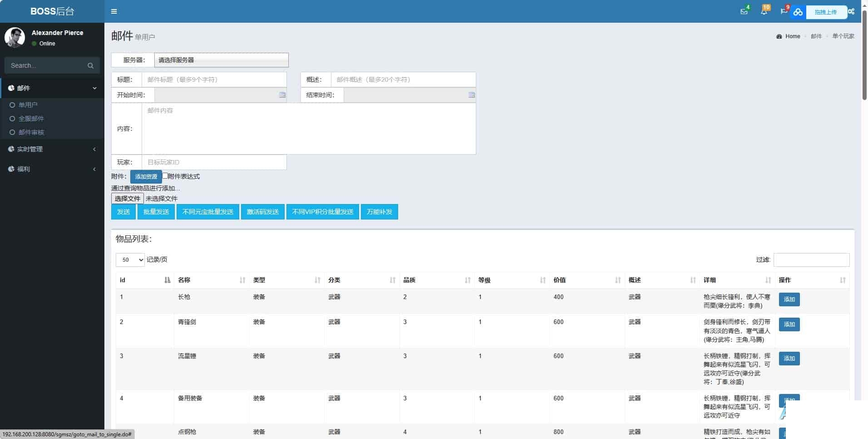
Task: Open the bell notifications icon
Action: 764,11
